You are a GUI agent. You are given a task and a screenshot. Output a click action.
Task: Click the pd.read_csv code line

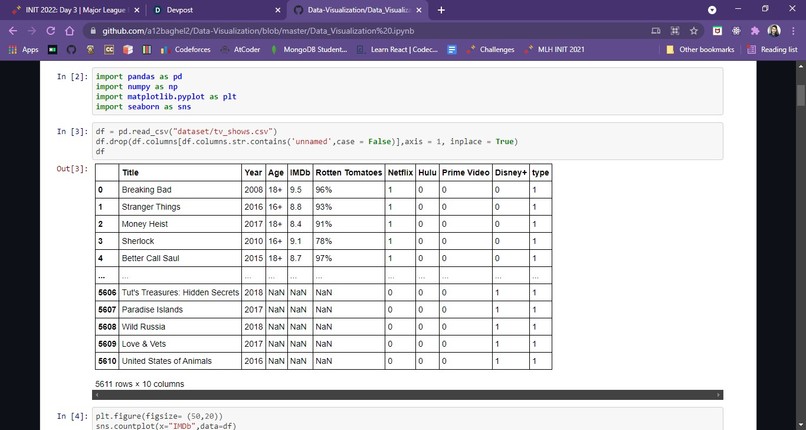coord(187,132)
